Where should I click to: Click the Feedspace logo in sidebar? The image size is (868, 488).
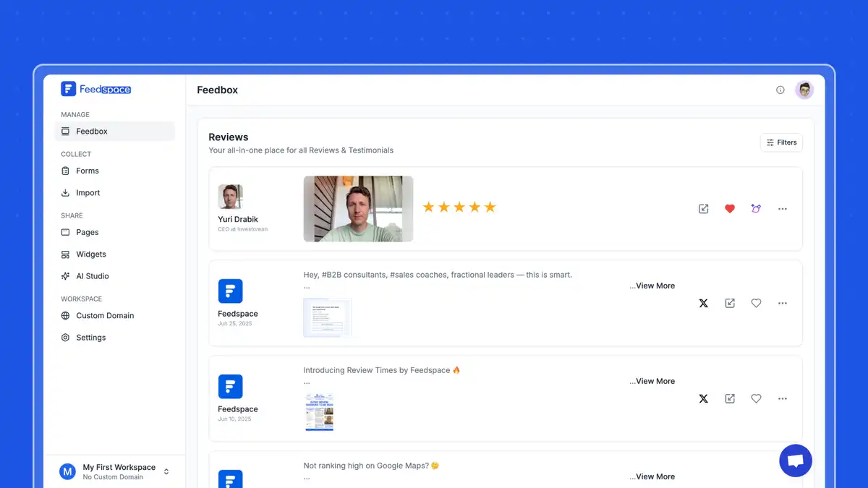pyautogui.click(x=96, y=89)
